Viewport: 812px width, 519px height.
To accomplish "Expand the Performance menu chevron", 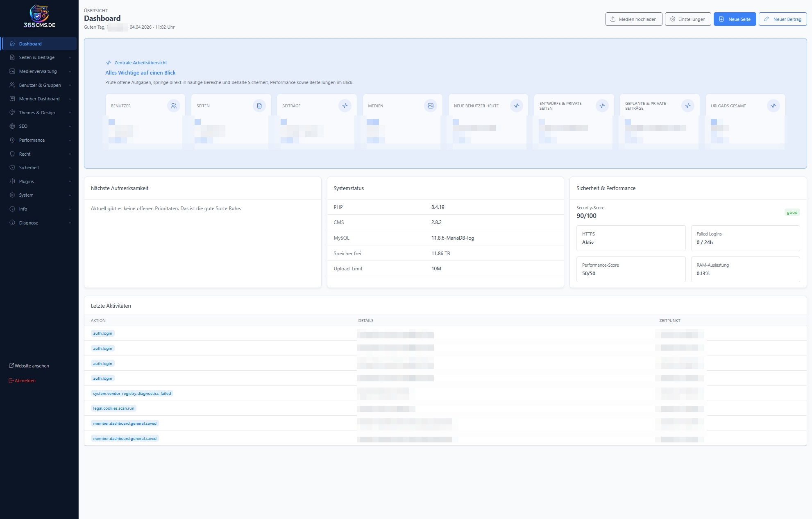I will [70, 140].
